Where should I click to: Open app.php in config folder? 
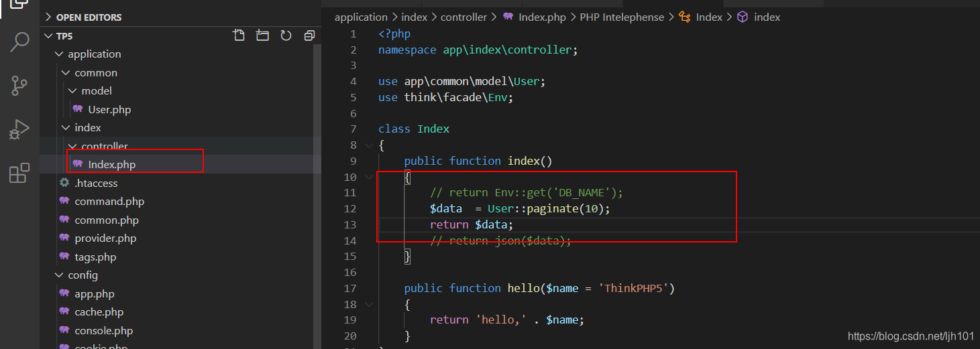tap(95, 294)
